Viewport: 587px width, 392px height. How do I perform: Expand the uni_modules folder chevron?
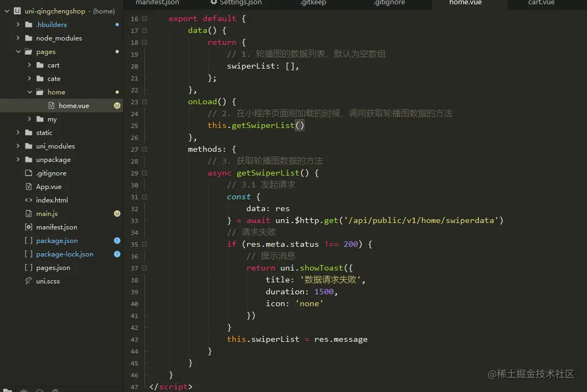pos(18,146)
